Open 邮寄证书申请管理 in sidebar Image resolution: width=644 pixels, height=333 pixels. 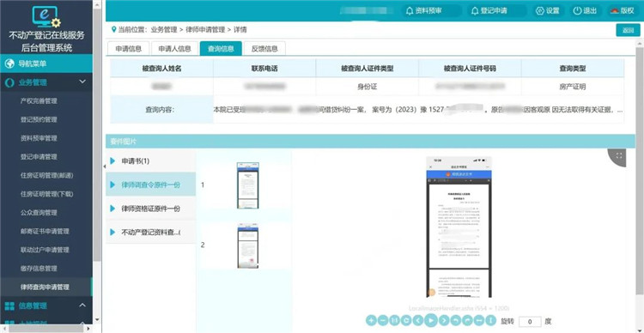pos(45,231)
